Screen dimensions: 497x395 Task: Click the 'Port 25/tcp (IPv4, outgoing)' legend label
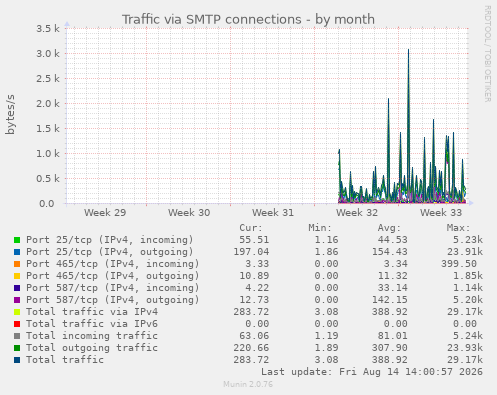click(110, 252)
